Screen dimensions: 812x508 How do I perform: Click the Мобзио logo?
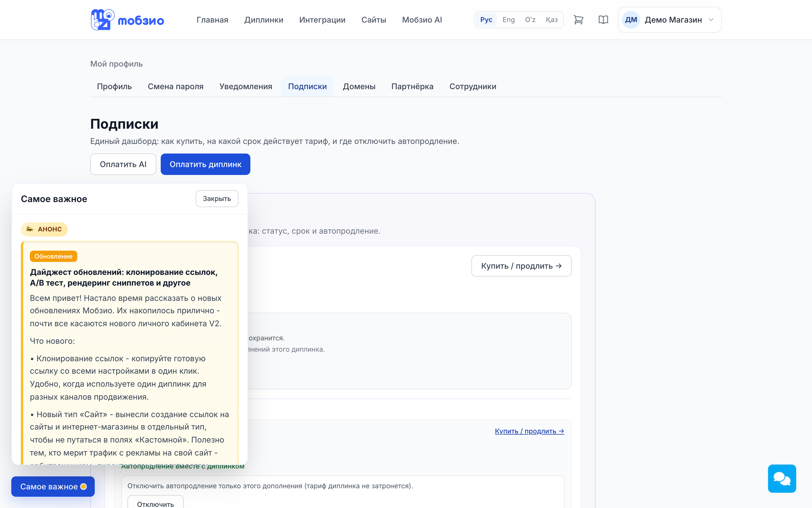(127, 20)
